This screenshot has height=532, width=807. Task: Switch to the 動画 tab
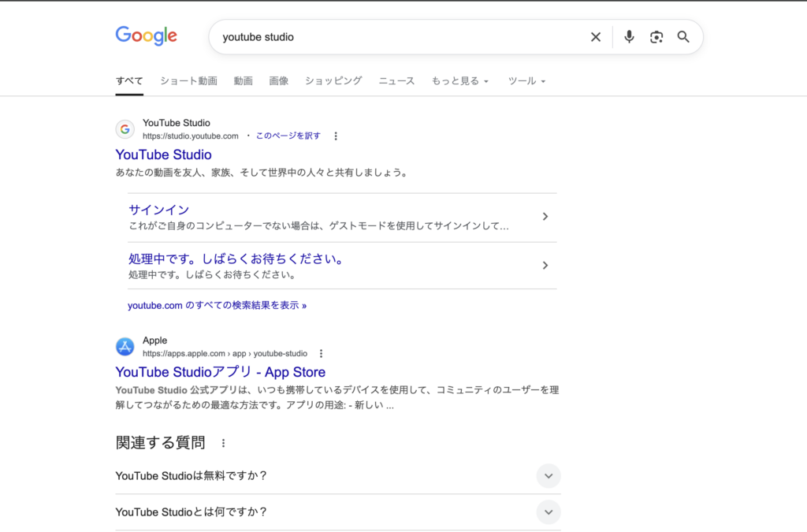click(243, 80)
